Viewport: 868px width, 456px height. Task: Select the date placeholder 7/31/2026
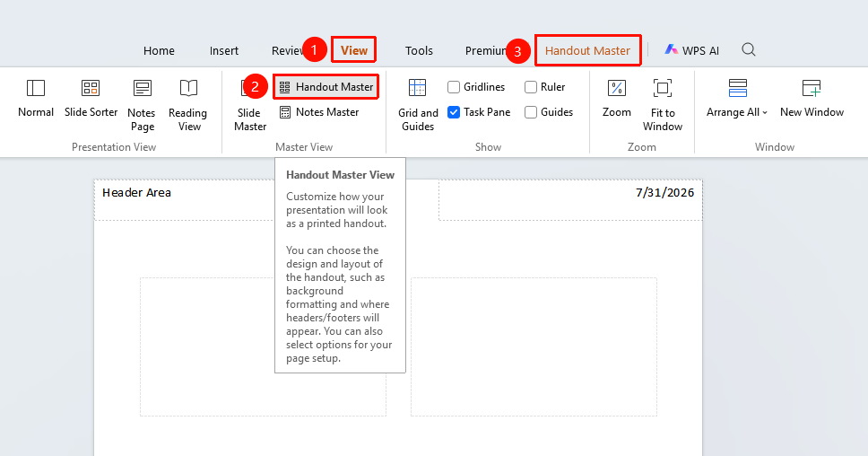[570, 200]
